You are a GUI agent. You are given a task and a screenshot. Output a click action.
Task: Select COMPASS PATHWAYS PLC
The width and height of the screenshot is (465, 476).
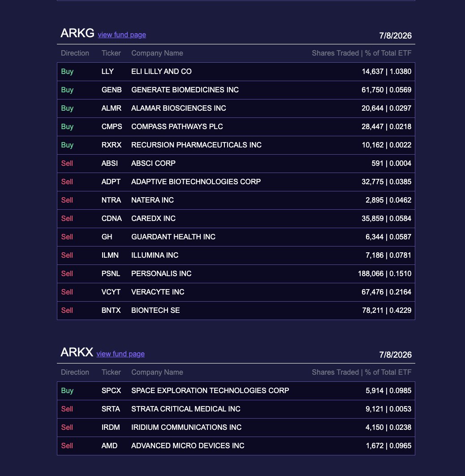177,126
